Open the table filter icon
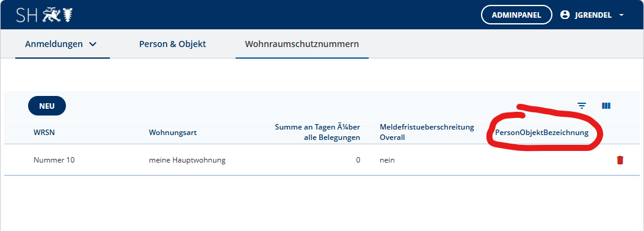This screenshot has height=231, width=644. pos(582,106)
